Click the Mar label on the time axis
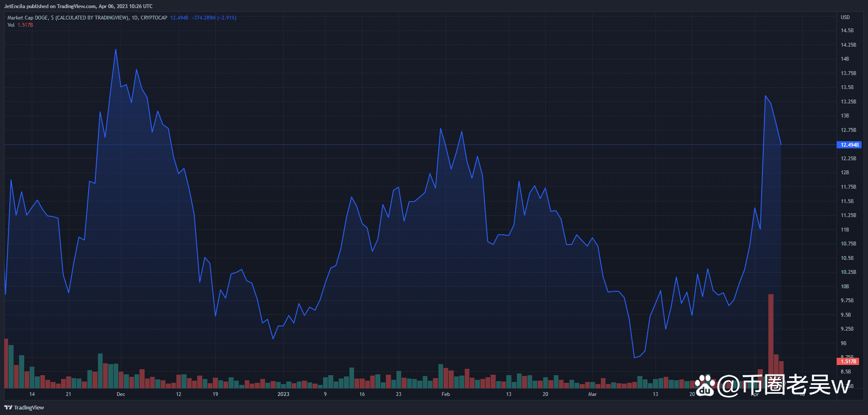This screenshot has width=868, height=415. point(592,394)
